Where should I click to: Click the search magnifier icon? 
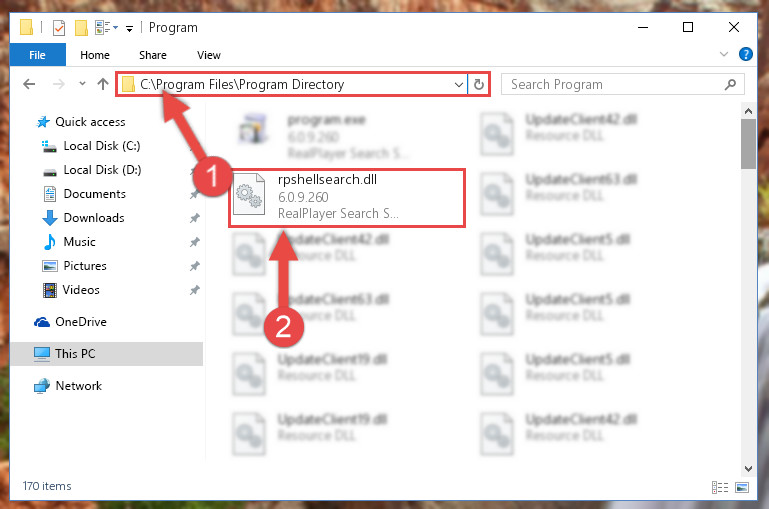click(x=730, y=84)
